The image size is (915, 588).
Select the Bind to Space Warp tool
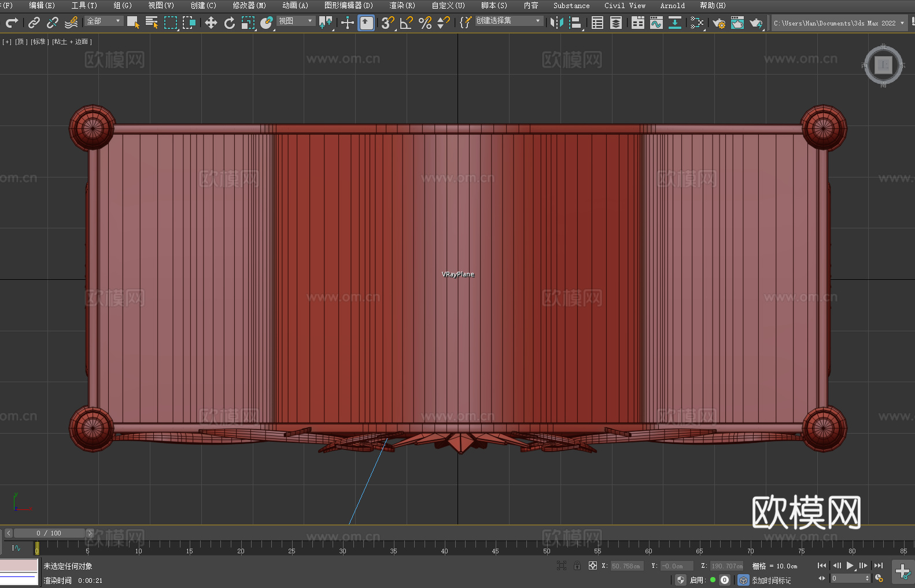[71, 23]
